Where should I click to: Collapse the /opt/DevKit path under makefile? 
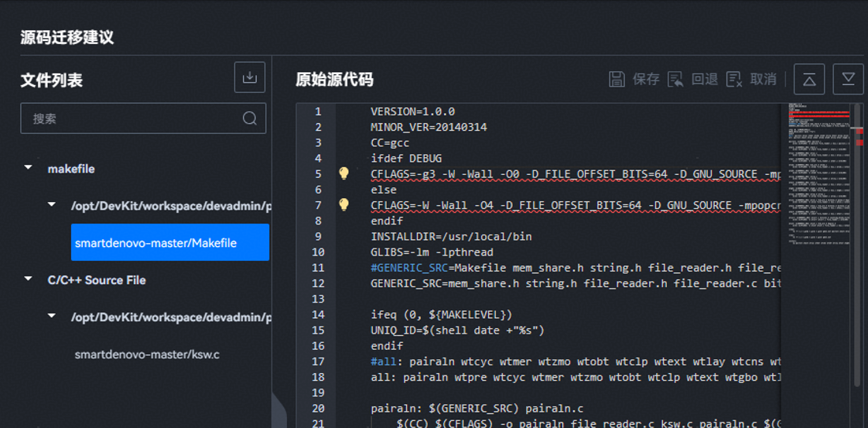(x=52, y=205)
